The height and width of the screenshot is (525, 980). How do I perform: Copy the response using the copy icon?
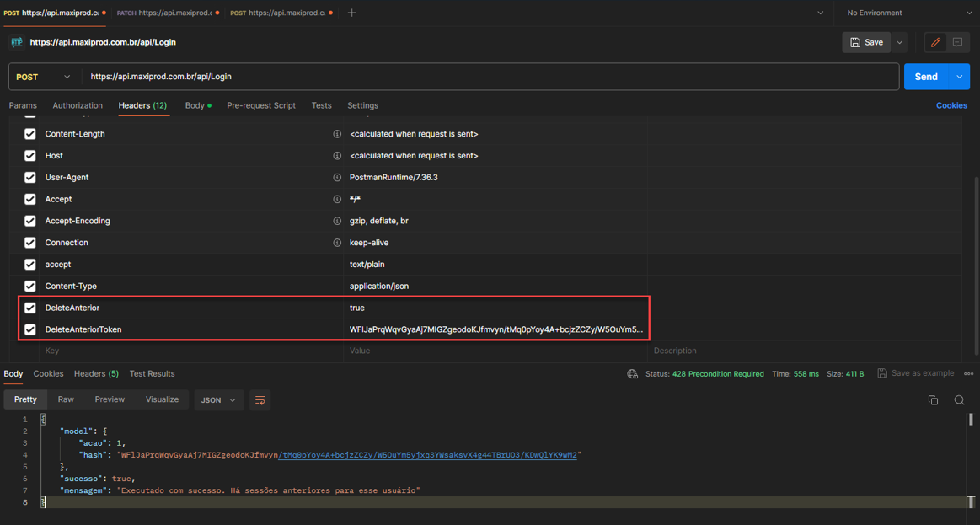(x=933, y=400)
